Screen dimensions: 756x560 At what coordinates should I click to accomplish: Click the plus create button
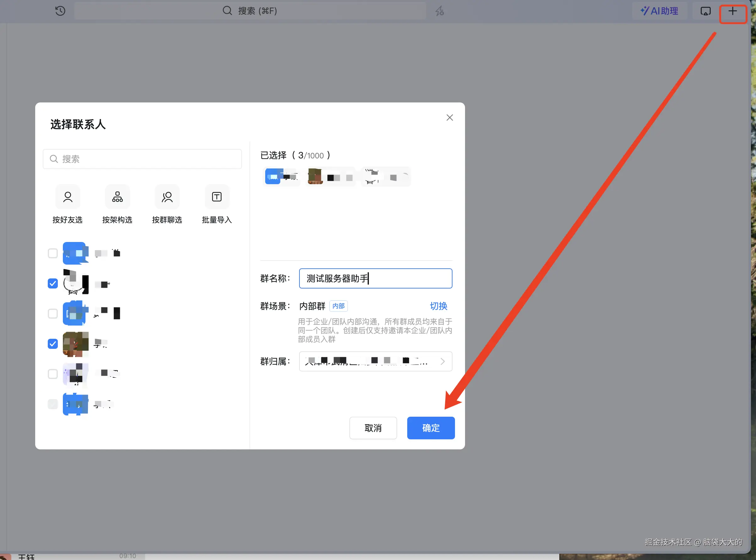733,11
